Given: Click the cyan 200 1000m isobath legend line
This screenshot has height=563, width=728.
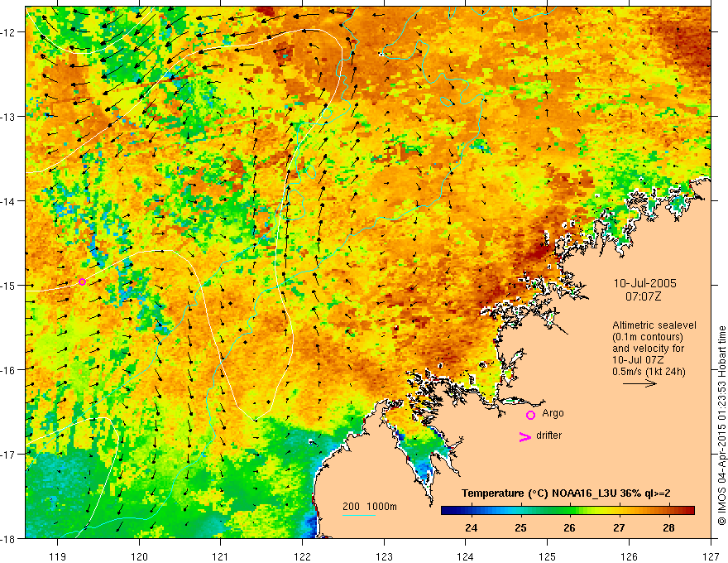Looking at the screenshot, I should (x=359, y=515).
